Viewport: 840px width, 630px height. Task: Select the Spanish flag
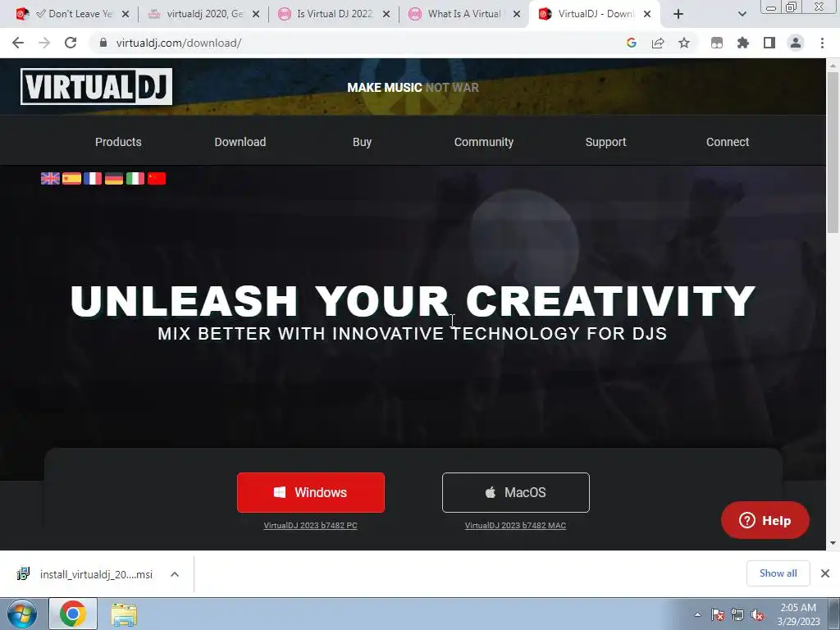tap(72, 178)
